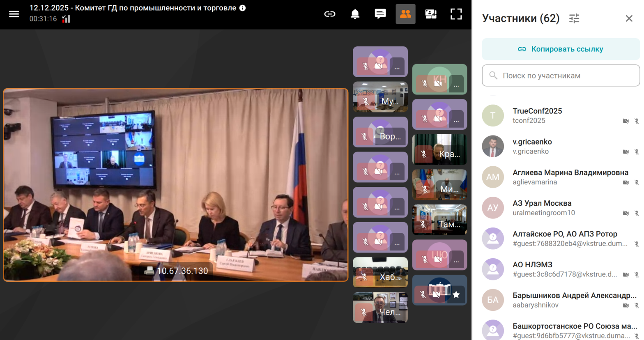Viewport: 644px width, 340px height.
Task: Open more options on the КН video tile
Action: tap(456, 85)
